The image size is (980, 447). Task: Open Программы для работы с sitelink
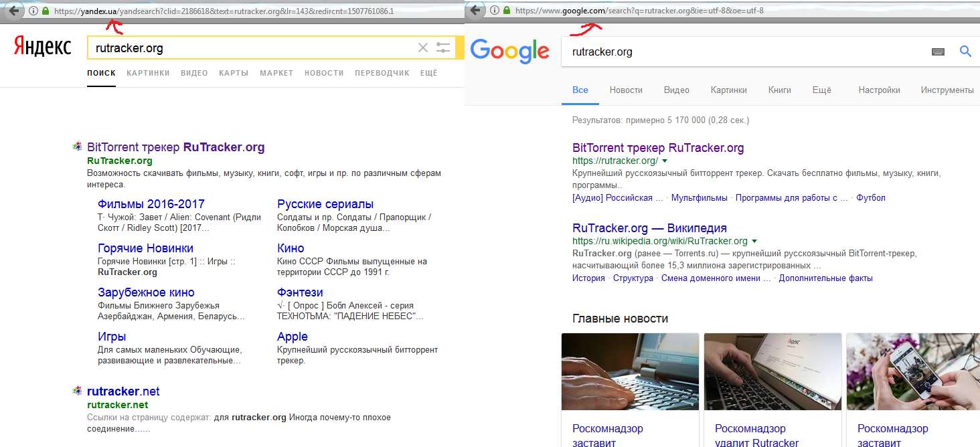[792, 197]
